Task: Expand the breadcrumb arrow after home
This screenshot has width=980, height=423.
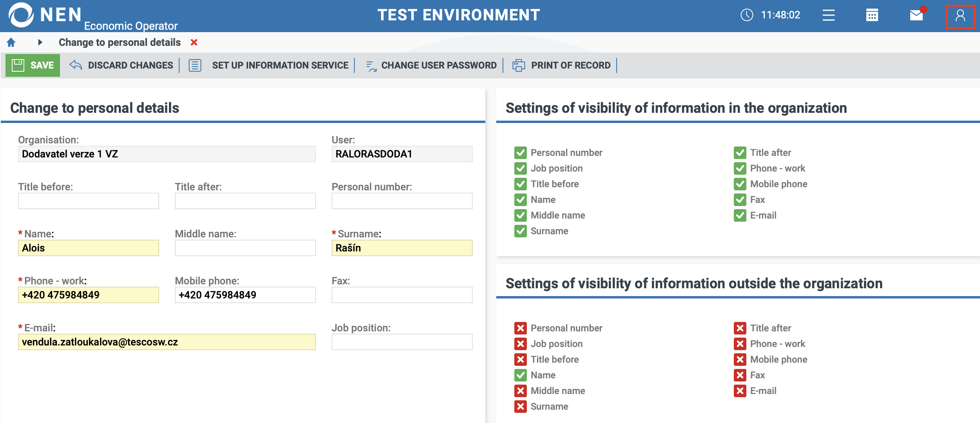Action: click(40, 42)
